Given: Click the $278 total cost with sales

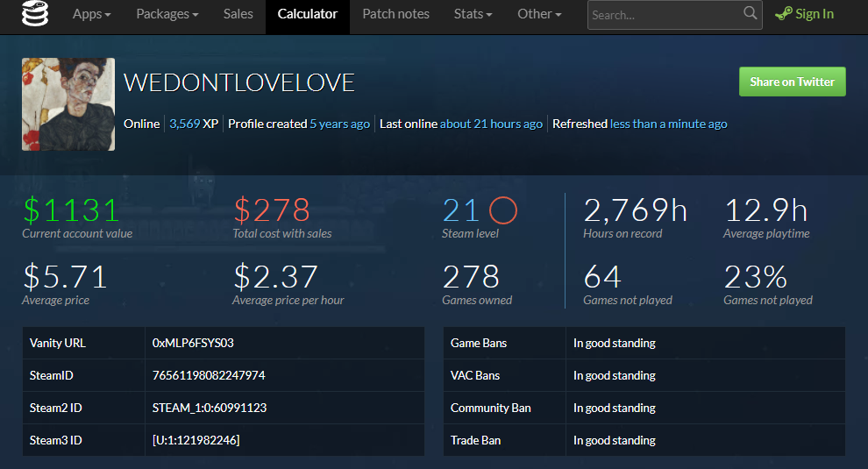Looking at the screenshot, I should click(271, 210).
